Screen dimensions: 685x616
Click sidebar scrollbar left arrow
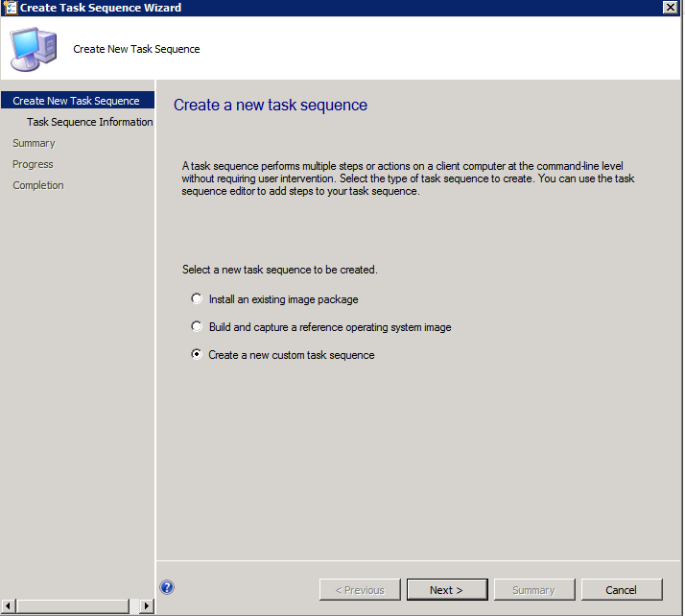(x=9, y=606)
